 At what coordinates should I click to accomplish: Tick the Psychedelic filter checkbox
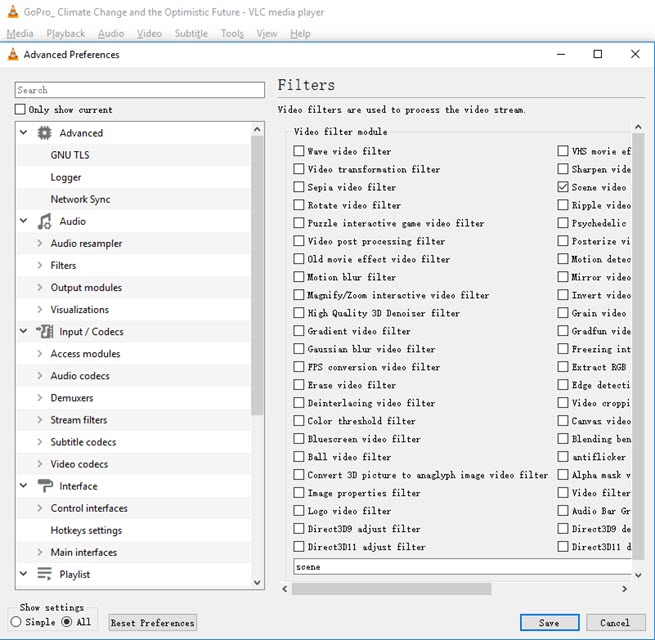[563, 223]
